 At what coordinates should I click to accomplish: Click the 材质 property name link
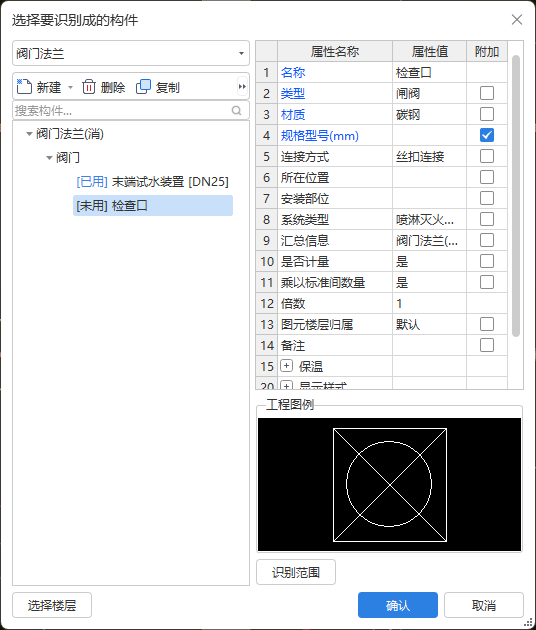pos(293,115)
